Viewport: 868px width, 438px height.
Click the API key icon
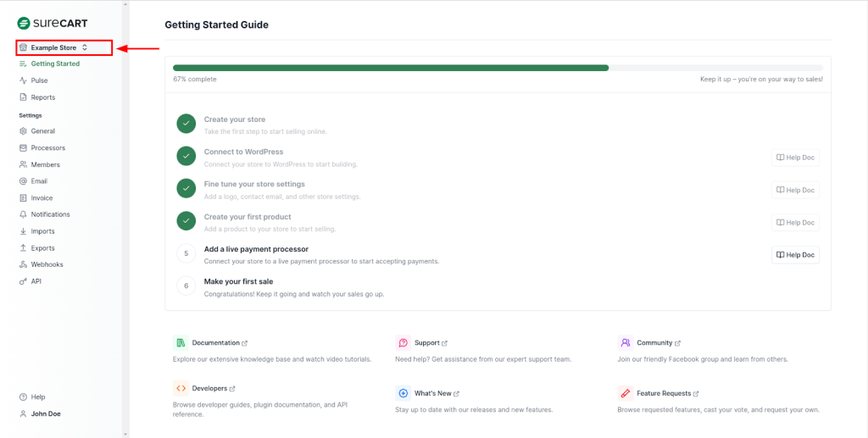pos(23,281)
